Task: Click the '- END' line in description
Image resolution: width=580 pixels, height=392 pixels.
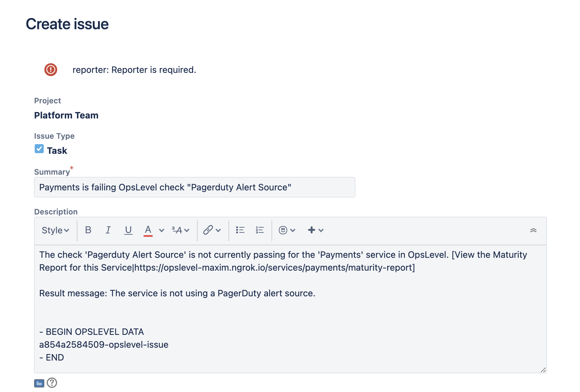Action: 52,357
